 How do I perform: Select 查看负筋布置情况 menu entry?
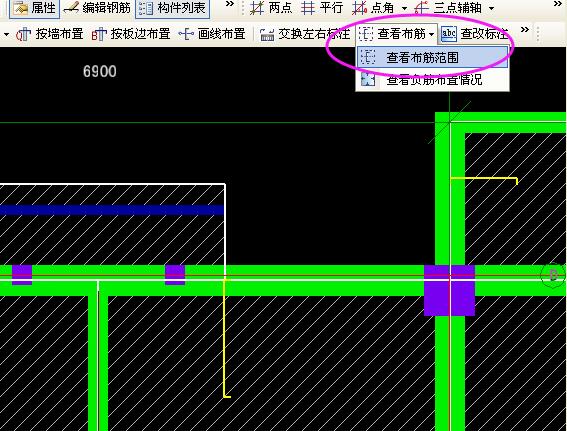(432, 79)
